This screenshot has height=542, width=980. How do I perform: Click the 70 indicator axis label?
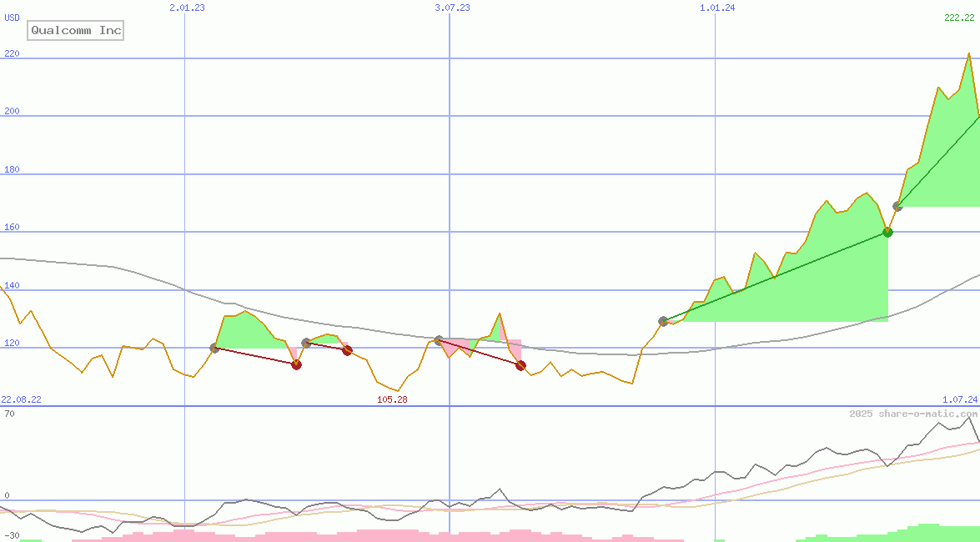point(9,414)
